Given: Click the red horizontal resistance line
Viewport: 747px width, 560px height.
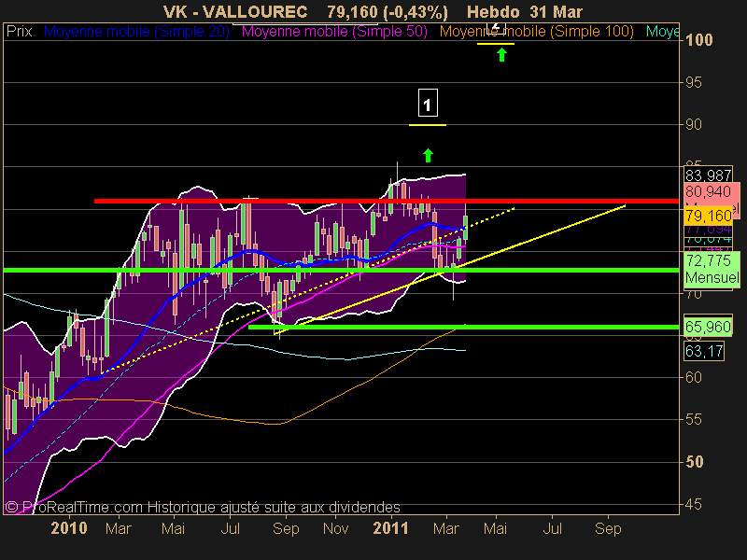Looking at the screenshot, I should (387, 201).
